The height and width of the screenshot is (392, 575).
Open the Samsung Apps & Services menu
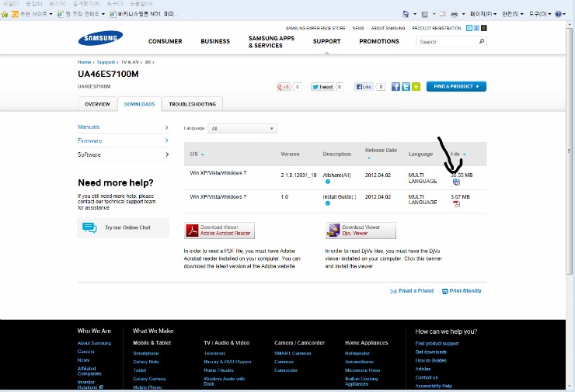point(271,42)
